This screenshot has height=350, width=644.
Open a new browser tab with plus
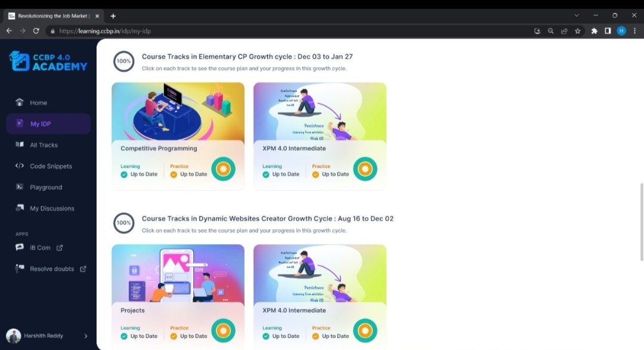click(113, 16)
